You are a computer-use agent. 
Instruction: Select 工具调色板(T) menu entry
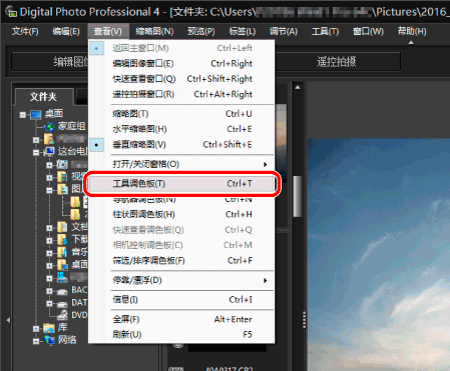tap(182, 184)
